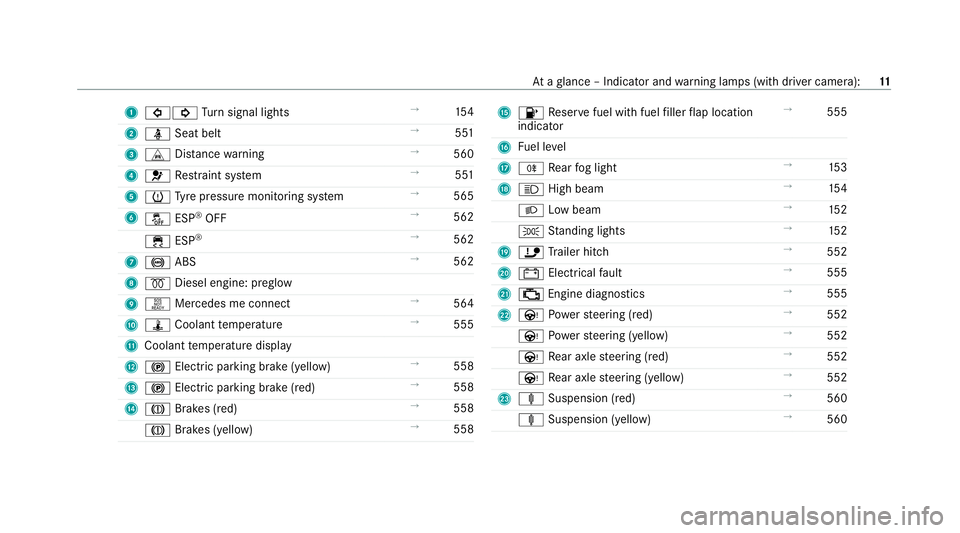Screen dimensions: 960x533
Task: Click the Suspension (yellow) icon
Action: (531, 420)
